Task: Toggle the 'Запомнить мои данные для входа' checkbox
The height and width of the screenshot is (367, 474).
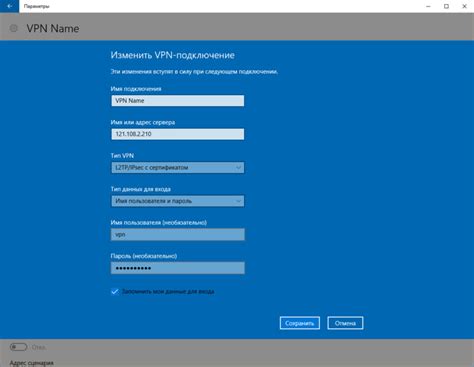Action: tap(115, 292)
